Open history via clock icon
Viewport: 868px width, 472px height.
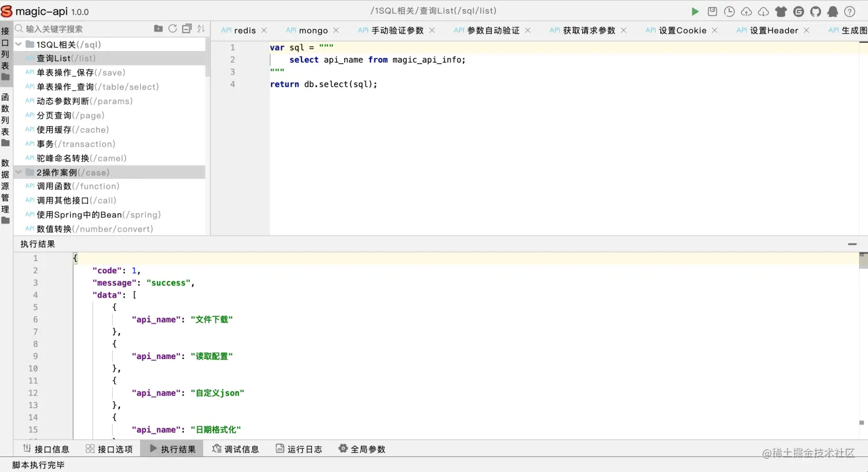pyautogui.click(x=729, y=12)
